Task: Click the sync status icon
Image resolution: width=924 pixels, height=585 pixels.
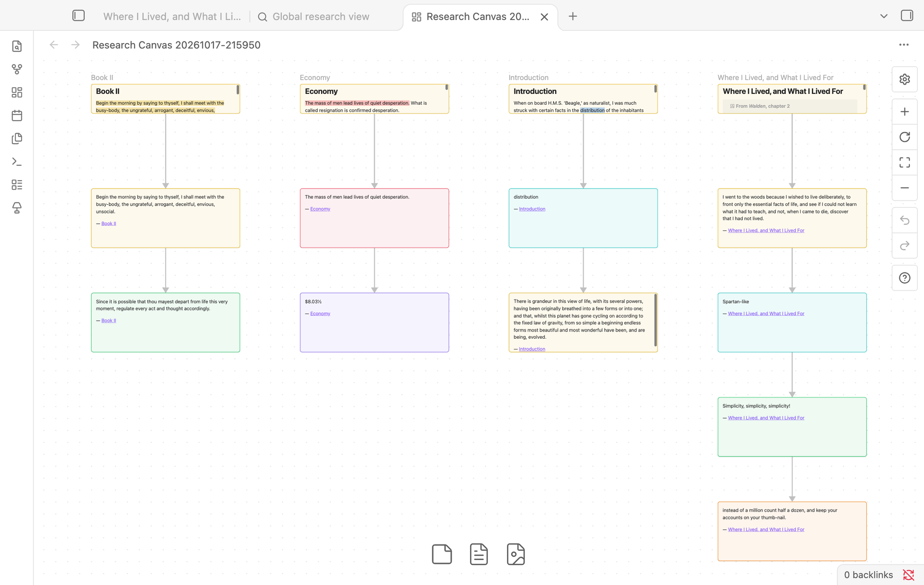Action: coord(909,575)
